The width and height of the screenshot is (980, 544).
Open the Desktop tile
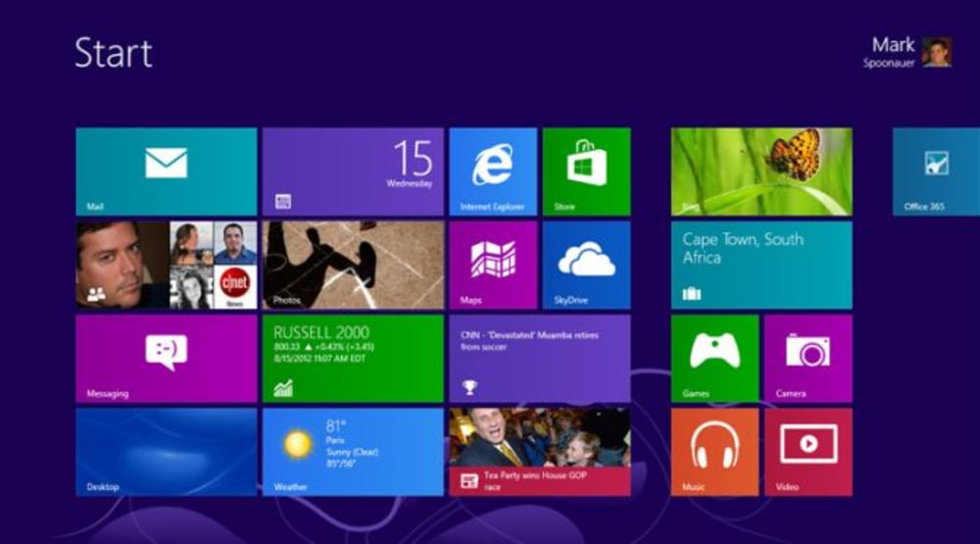coord(167,452)
